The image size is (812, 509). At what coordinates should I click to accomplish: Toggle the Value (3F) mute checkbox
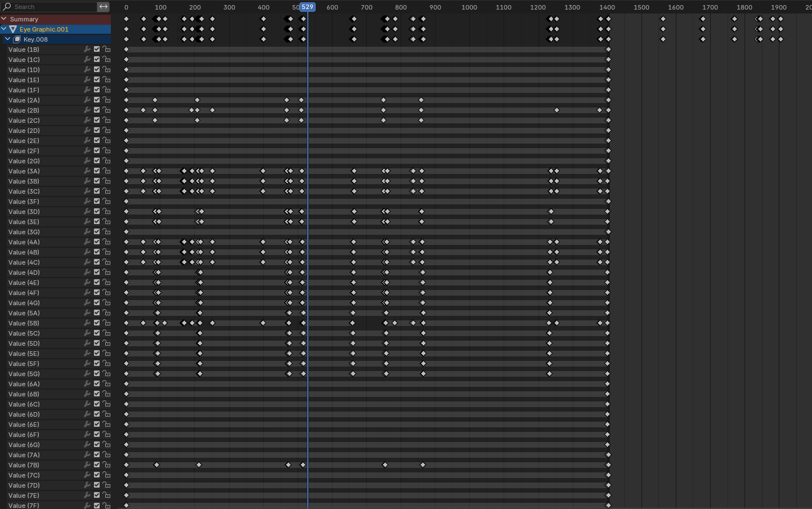point(97,202)
